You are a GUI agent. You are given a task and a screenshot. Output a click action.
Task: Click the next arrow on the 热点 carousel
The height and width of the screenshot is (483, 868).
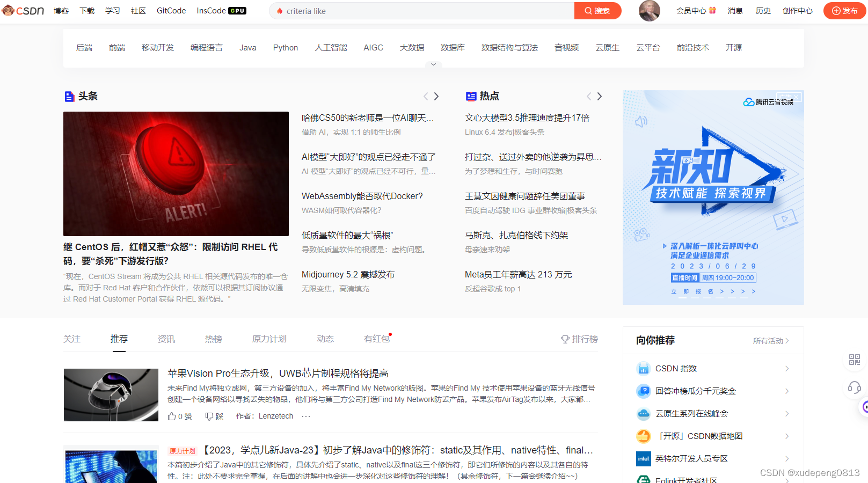[x=600, y=96]
